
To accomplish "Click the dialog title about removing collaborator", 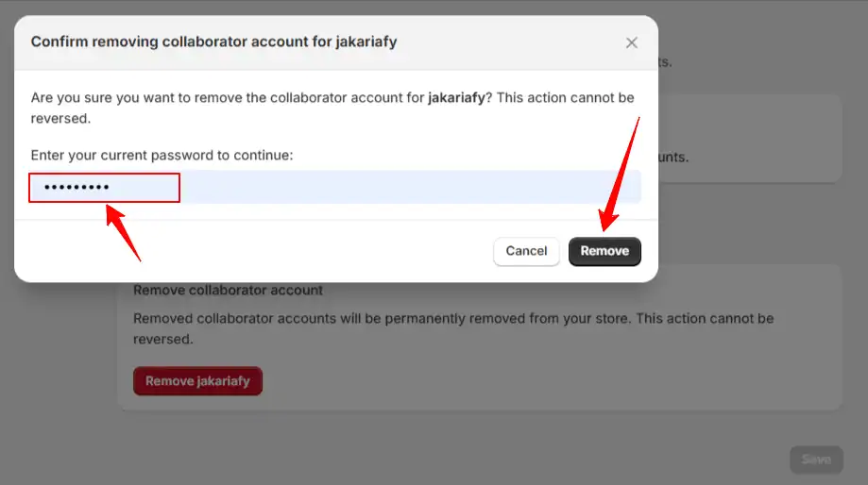I will (x=213, y=42).
